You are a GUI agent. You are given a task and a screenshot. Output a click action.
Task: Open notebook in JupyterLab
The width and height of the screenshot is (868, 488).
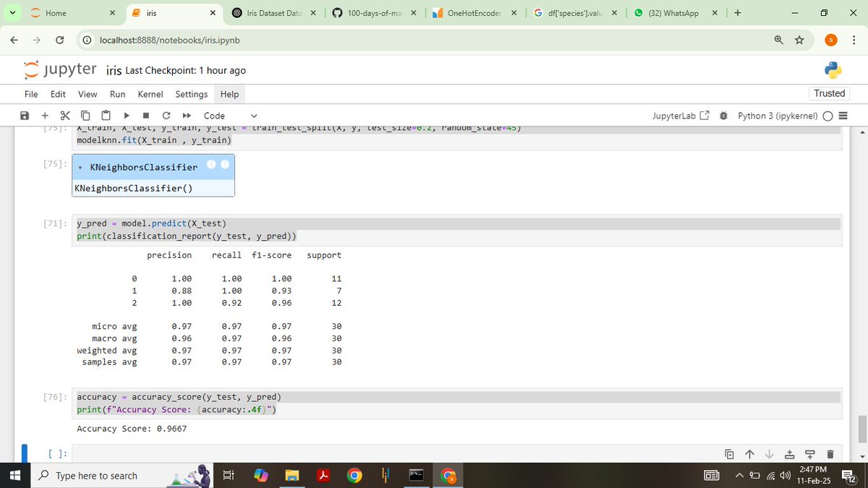click(x=681, y=116)
